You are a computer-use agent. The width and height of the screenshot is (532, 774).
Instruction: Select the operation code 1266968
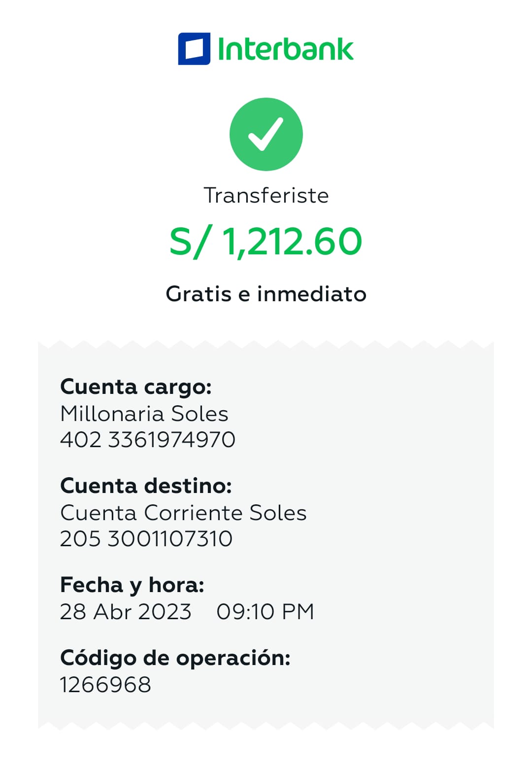pyautogui.click(x=105, y=685)
